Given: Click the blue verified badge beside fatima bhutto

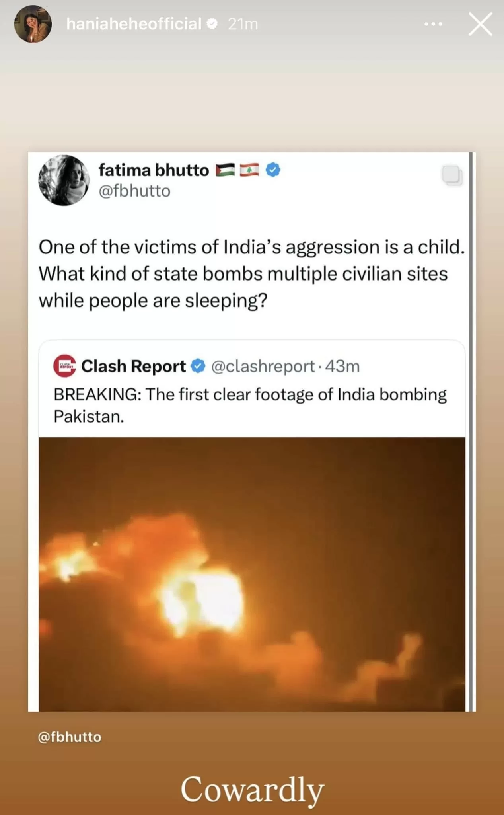Looking at the screenshot, I should pyautogui.click(x=273, y=170).
